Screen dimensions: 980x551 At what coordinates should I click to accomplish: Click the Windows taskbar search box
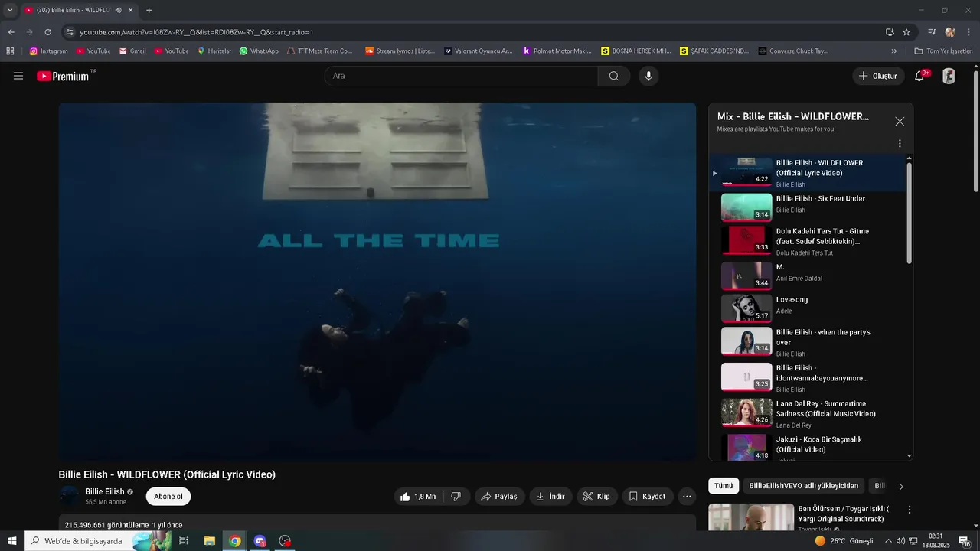[100, 541]
